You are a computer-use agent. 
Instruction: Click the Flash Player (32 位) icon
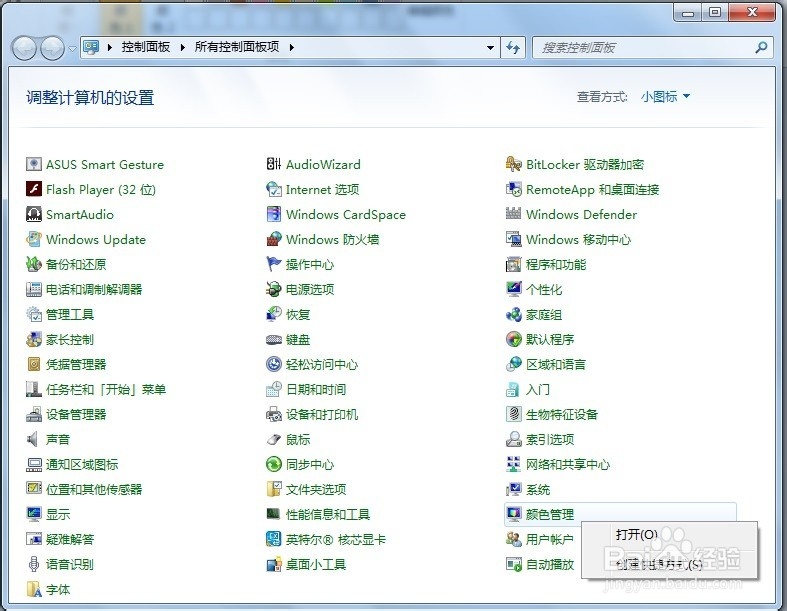34,189
